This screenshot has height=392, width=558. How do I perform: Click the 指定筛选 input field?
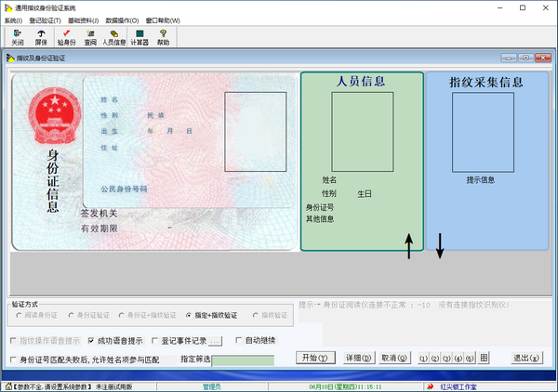click(242, 359)
